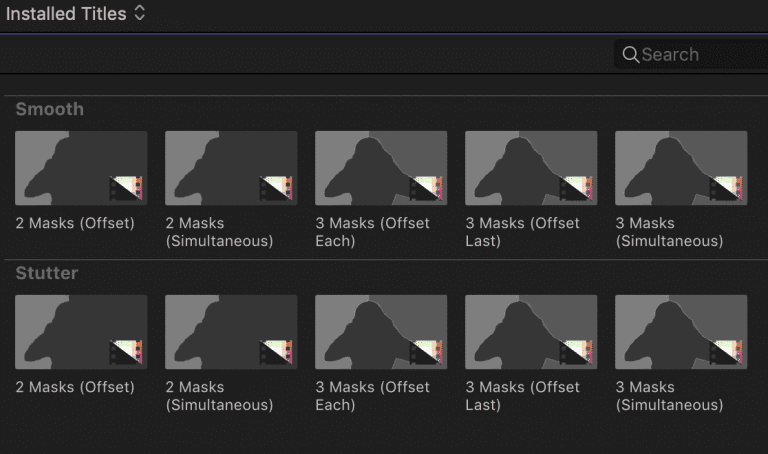Click filmstrip badge on Smooth 2 Masks (Simultaneous)
Viewport: 768px width, 454px height.
(276, 189)
